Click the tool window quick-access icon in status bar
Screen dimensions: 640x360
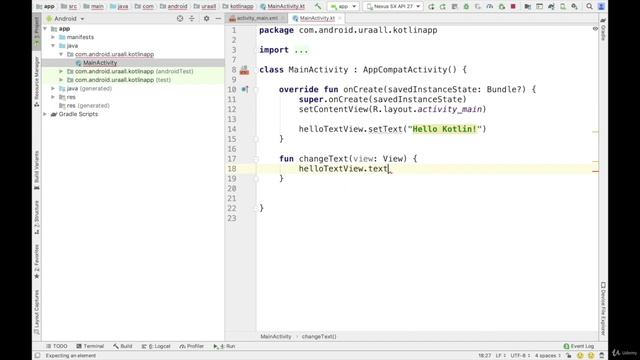pos(38,356)
